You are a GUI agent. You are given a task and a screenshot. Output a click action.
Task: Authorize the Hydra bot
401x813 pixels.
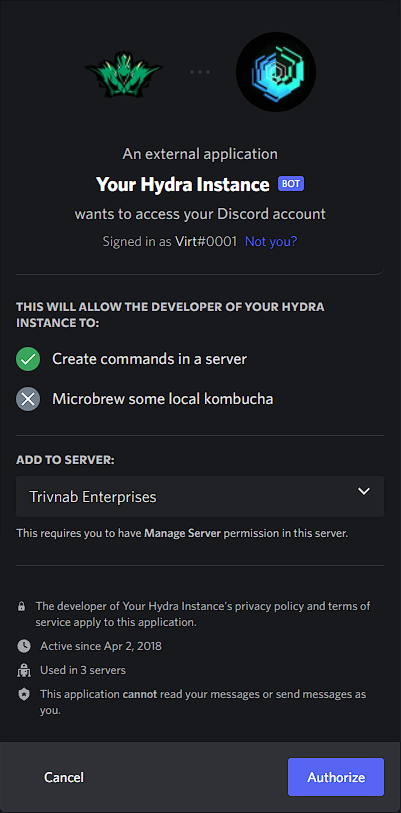(x=336, y=777)
